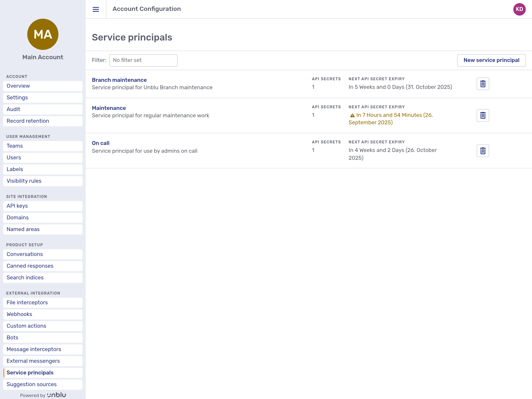Create a New service principal
The height and width of the screenshot is (399, 532).
(491, 60)
